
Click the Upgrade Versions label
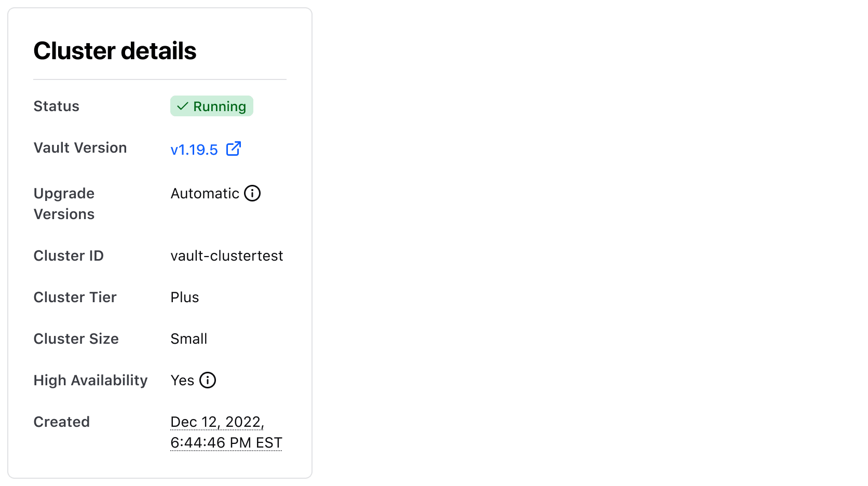point(64,204)
